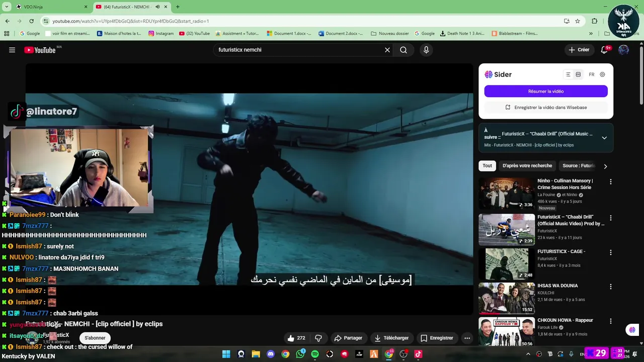The image size is (644, 362).
Task: Open YouTube notifications bell
Action: point(604,50)
